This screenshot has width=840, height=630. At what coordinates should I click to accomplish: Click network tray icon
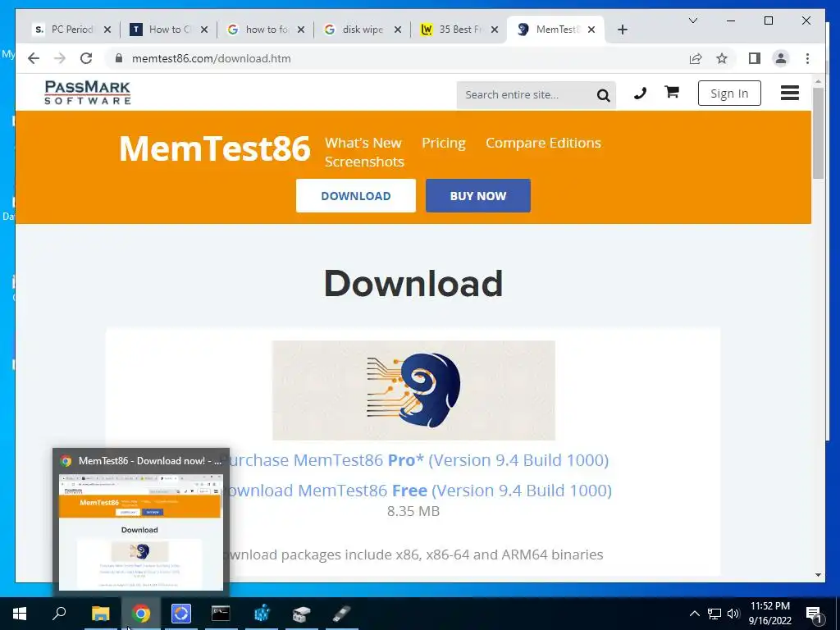(714, 614)
